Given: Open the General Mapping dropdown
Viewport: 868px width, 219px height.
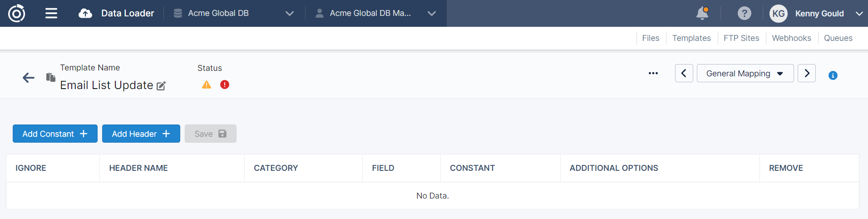Looking at the screenshot, I should (x=745, y=73).
